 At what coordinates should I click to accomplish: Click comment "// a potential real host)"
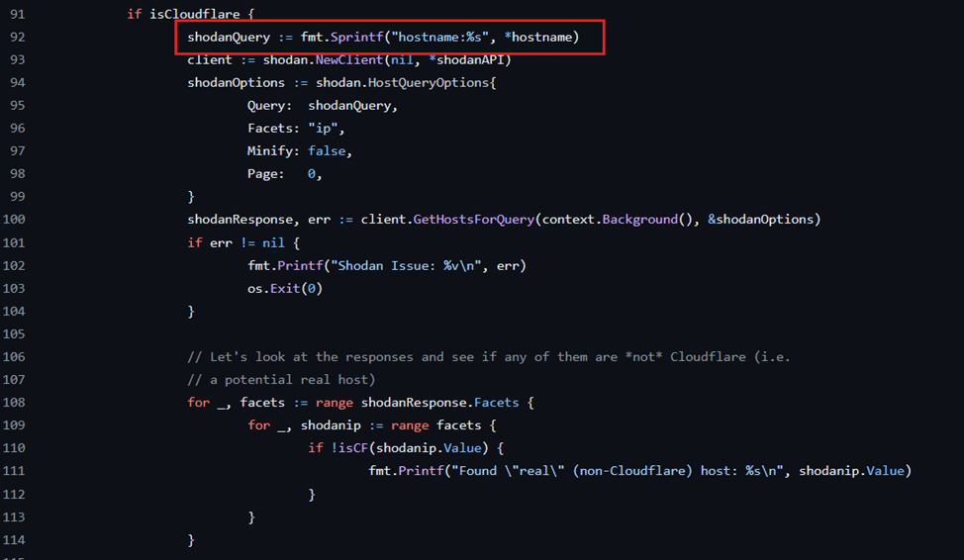[x=281, y=379]
